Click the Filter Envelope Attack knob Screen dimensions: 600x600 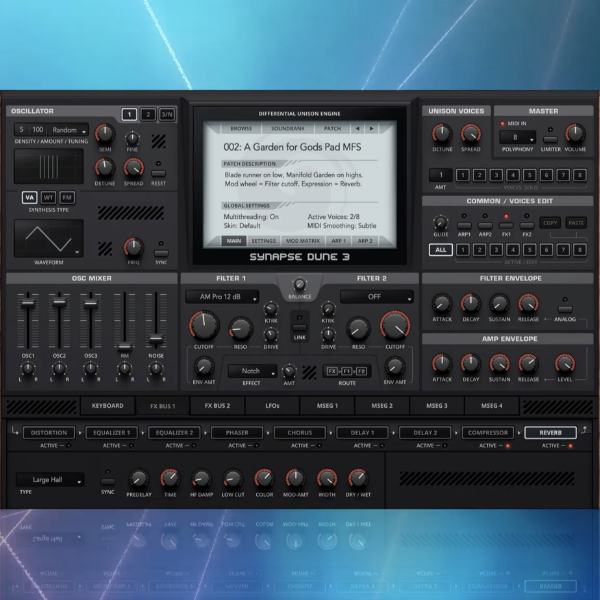coord(442,304)
